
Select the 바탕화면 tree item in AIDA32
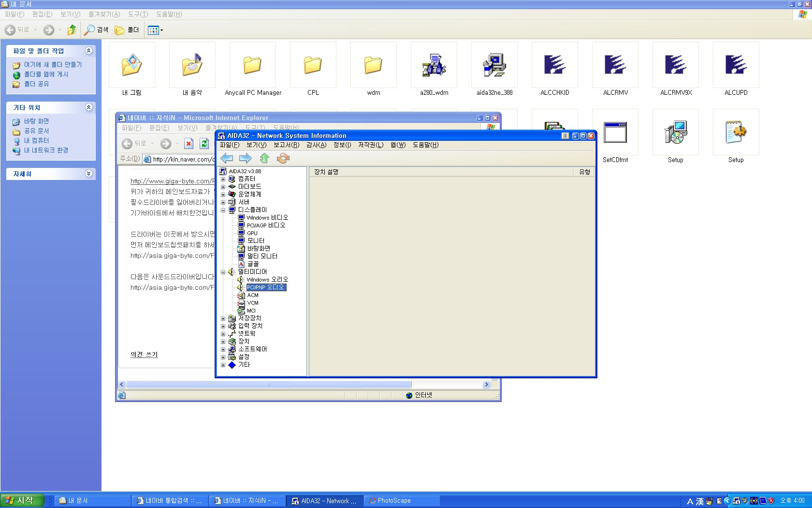(x=259, y=249)
